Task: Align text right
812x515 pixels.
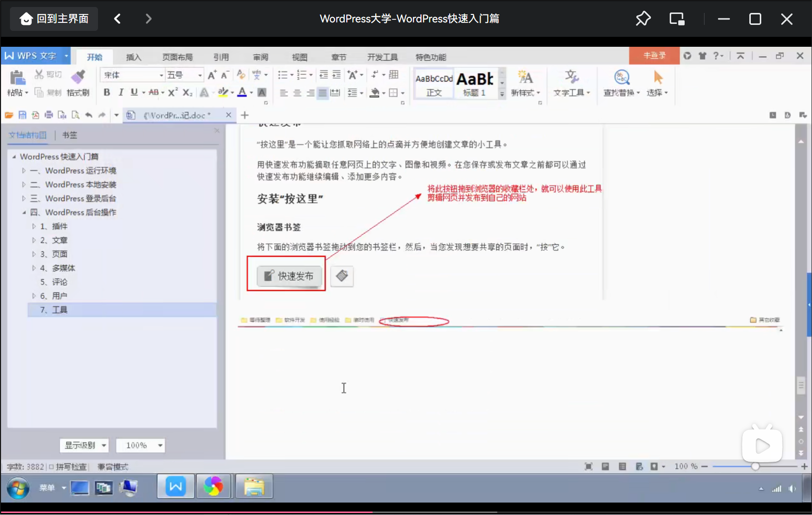Action: point(310,93)
